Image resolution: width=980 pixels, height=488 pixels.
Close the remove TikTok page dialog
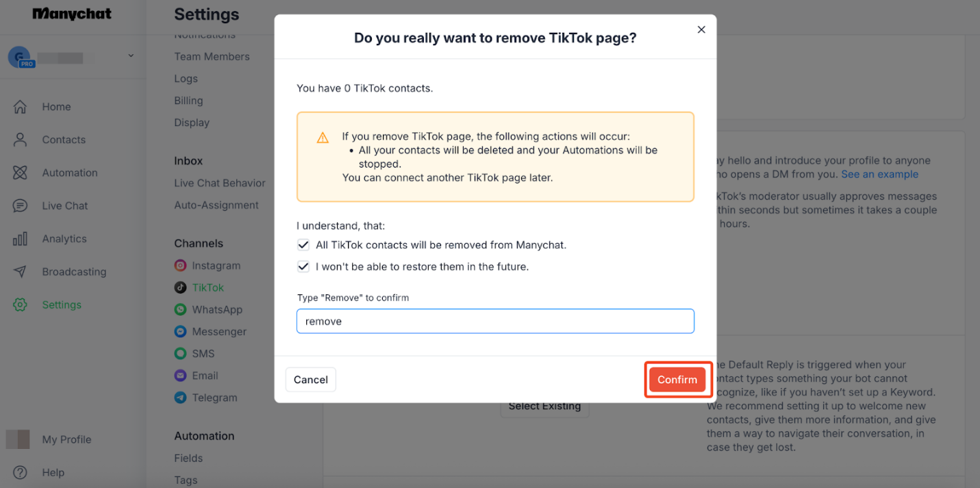(x=701, y=29)
